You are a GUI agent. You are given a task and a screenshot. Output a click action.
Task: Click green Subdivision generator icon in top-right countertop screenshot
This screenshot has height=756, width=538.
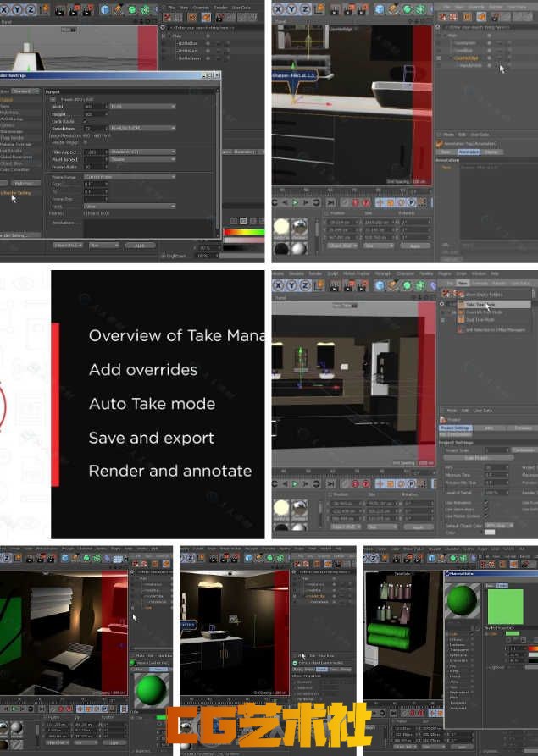408,9
